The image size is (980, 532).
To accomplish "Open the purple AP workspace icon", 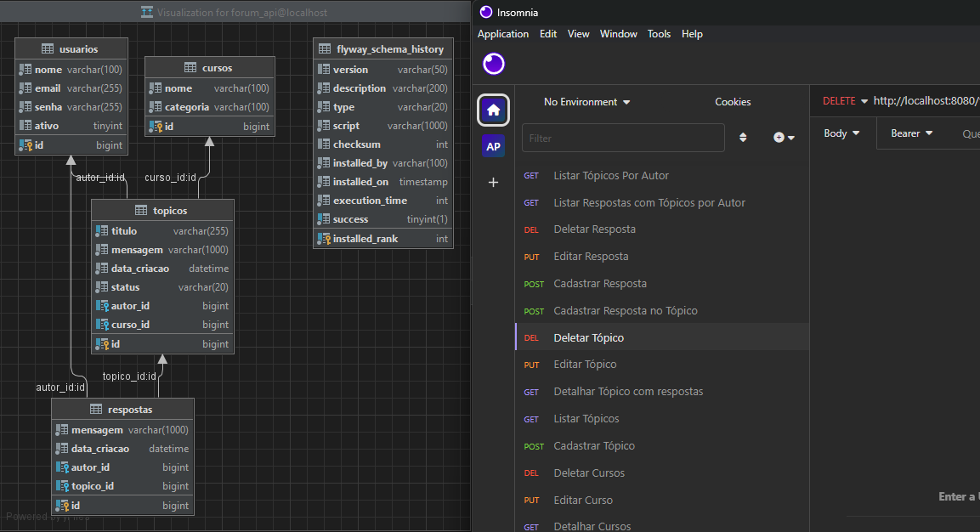I will tap(493, 145).
